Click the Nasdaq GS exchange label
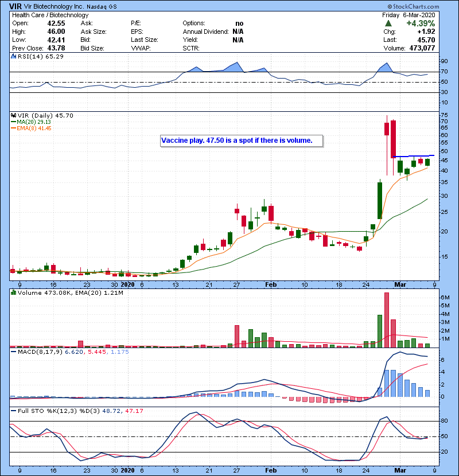The width and height of the screenshot is (459, 476). tap(102, 7)
